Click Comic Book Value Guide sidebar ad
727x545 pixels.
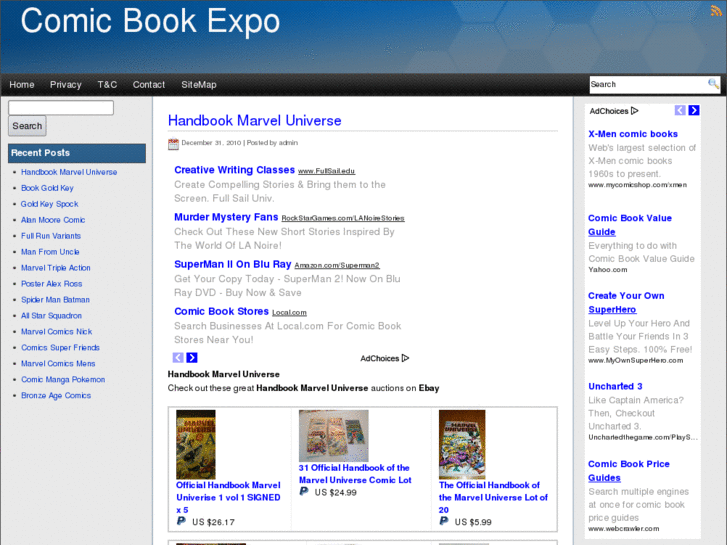[x=630, y=225]
